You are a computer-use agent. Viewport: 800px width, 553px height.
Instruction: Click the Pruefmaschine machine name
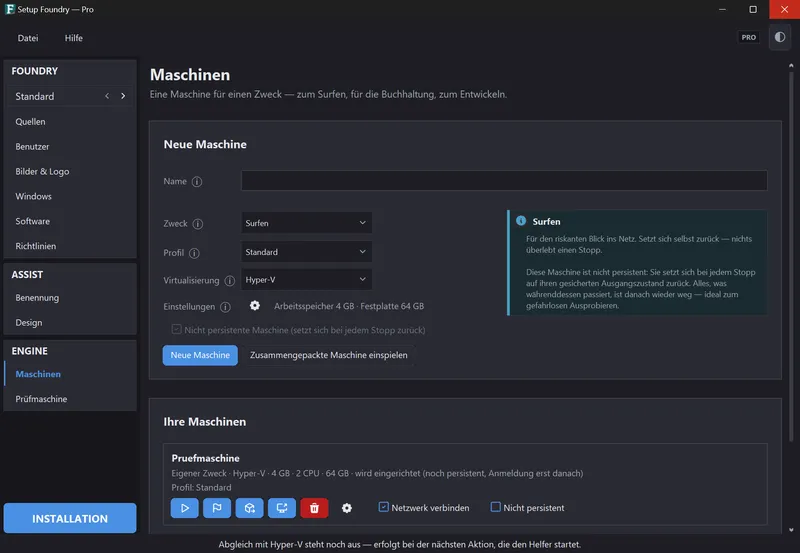206,458
